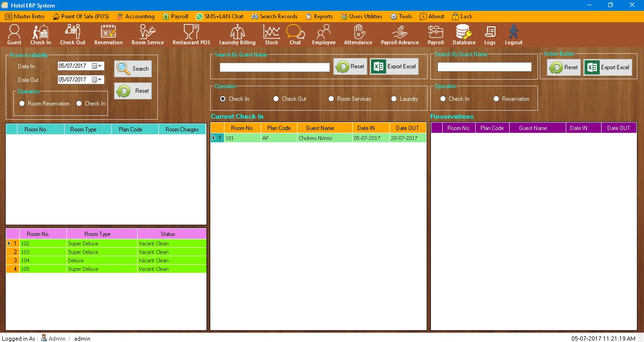Open the Room Service icon
The image size is (644, 342).
click(x=148, y=35)
